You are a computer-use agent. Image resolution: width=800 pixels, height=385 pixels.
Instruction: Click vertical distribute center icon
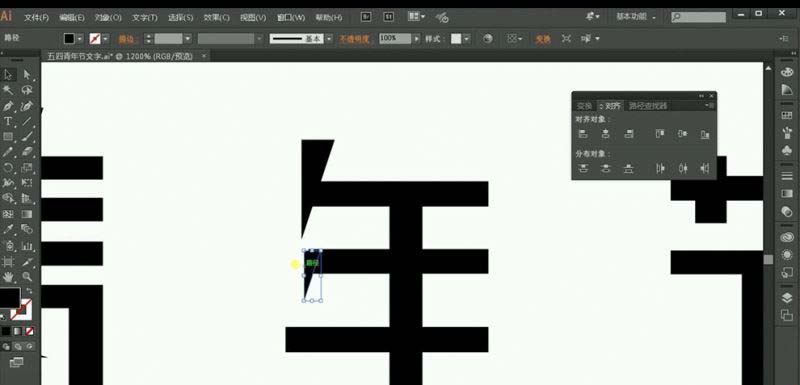pos(606,168)
